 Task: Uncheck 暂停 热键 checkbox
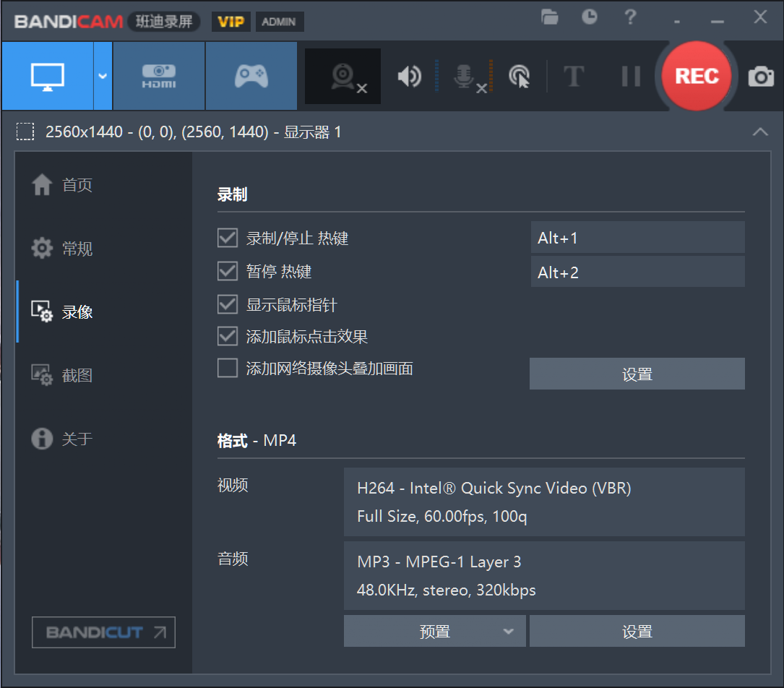point(228,271)
